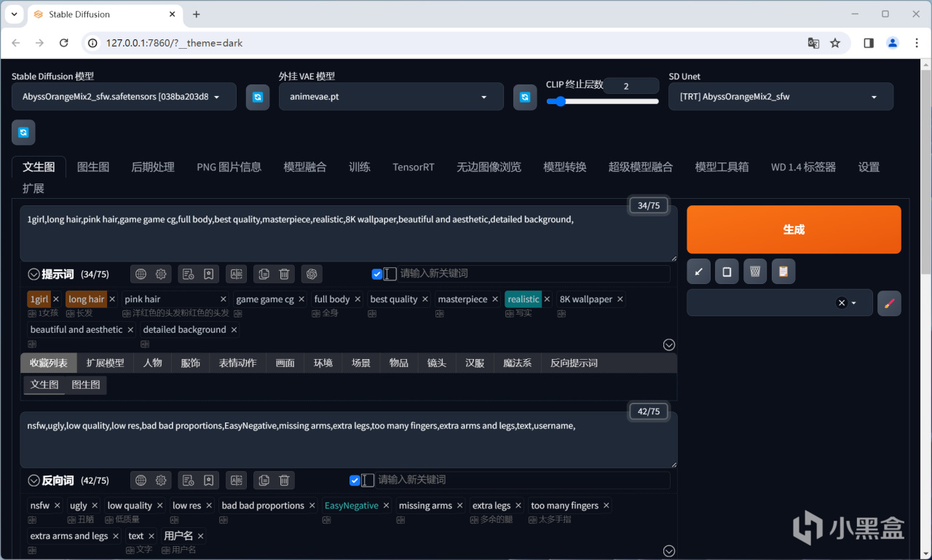
Task: Toggle the checkbox beside the positive keyword input
Action: click(377, 274)
